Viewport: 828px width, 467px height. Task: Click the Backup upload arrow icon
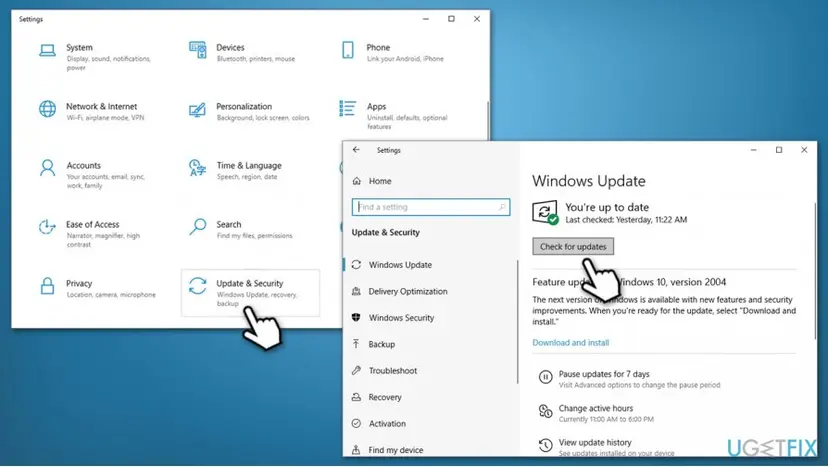click(356, 344)
